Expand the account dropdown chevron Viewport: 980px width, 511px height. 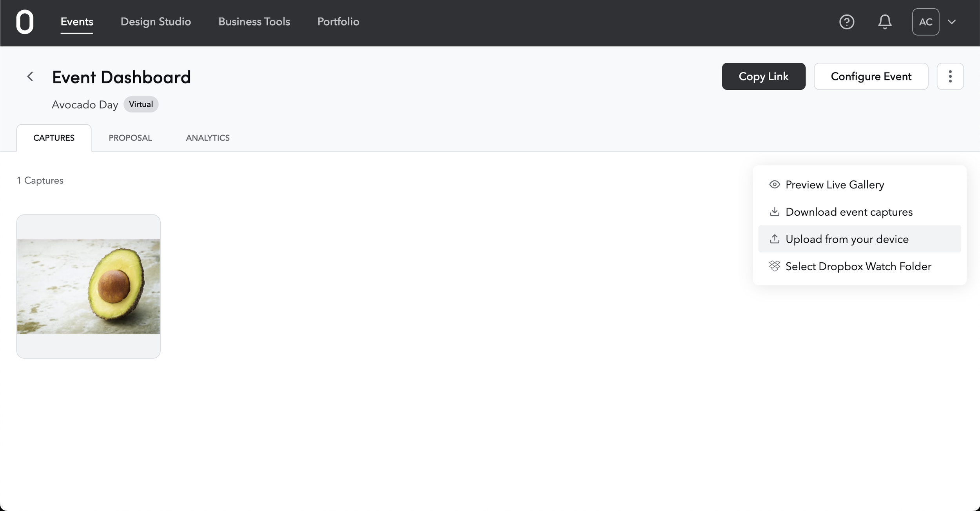click(x=952, y=22)
